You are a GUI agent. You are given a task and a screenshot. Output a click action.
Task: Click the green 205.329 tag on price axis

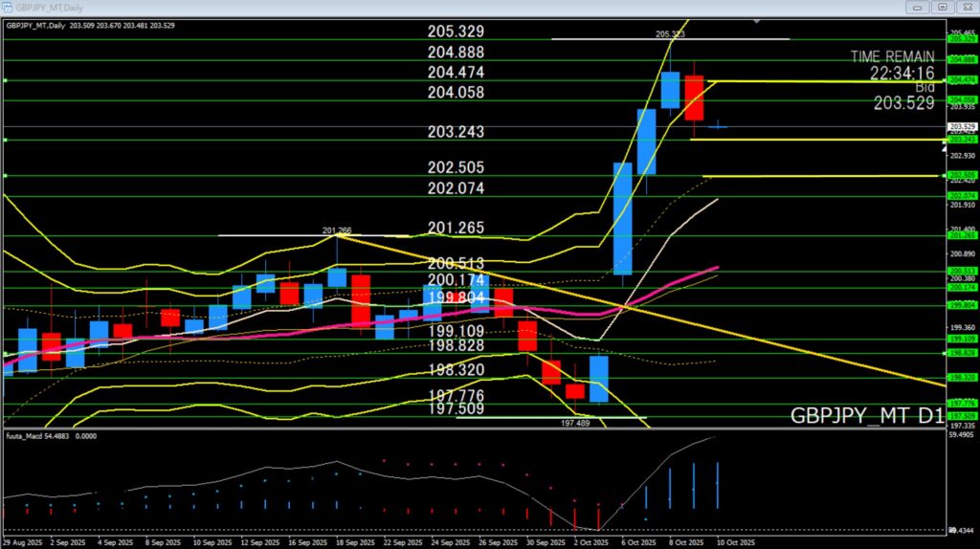click(x=961, y=39)
